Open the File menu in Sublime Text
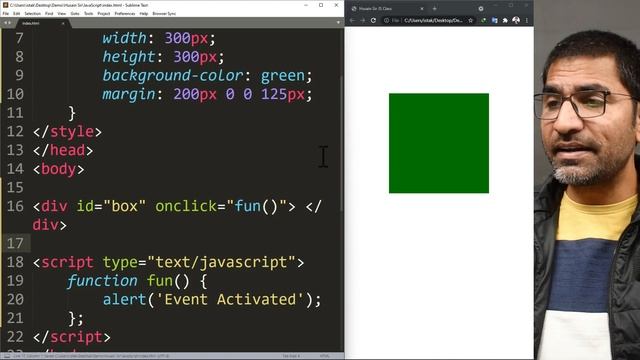The width and height of the screenshot is (640, 360). (6, 13)
